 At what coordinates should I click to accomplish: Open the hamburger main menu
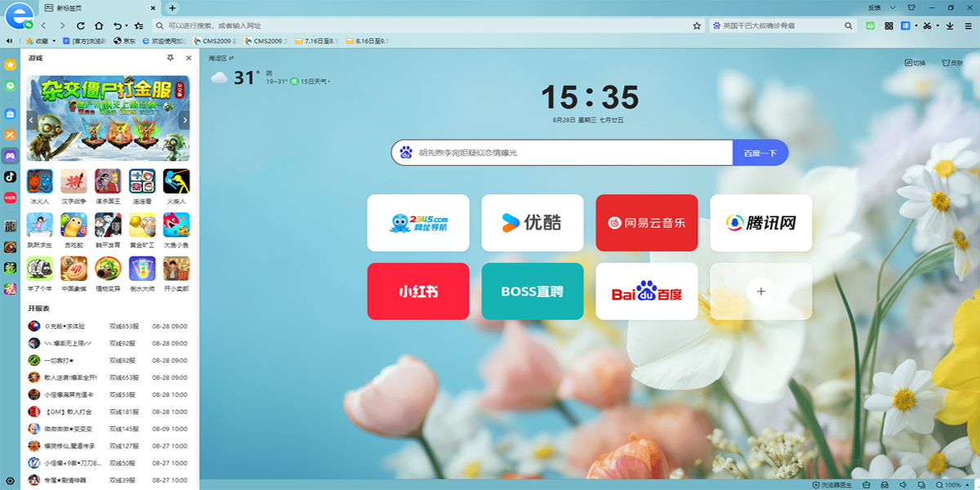pos(969,25)
